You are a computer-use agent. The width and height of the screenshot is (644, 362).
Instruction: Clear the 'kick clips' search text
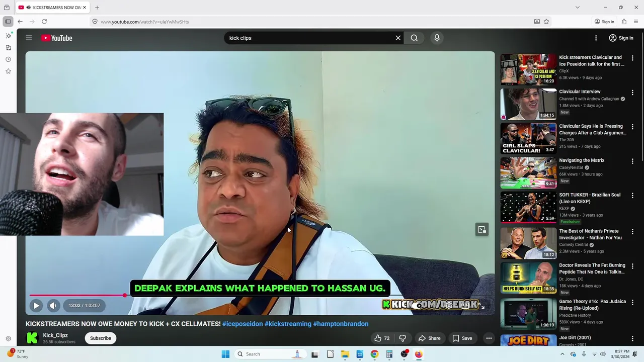point(398,38)
